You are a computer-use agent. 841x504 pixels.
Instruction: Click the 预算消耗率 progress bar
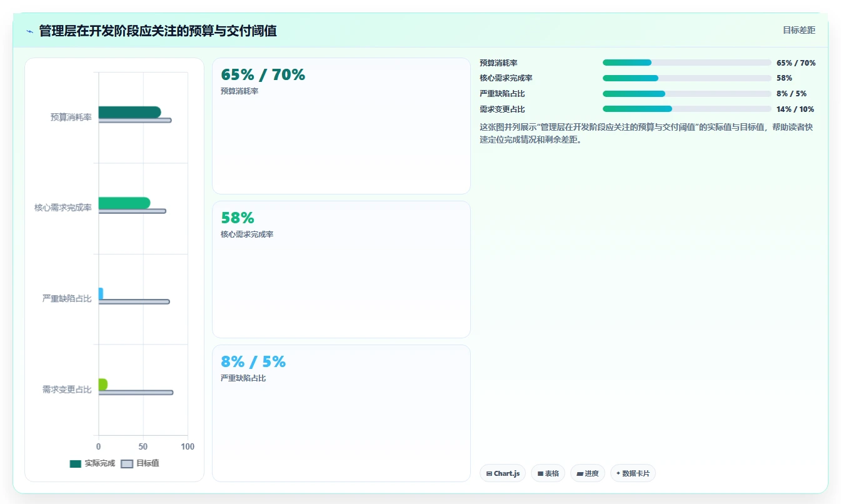click(687, 63)
